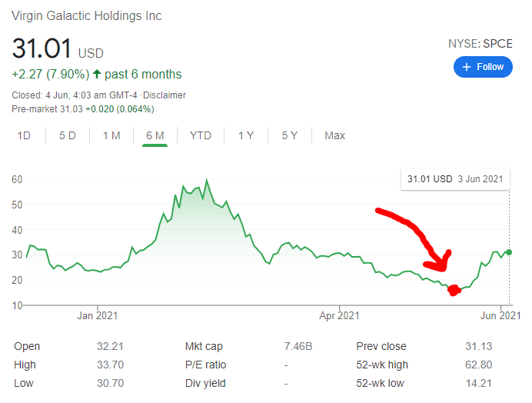Viewport: 532px width, 403px height.
Task: Click the High value 33.70
Action: tap(110, 365)
